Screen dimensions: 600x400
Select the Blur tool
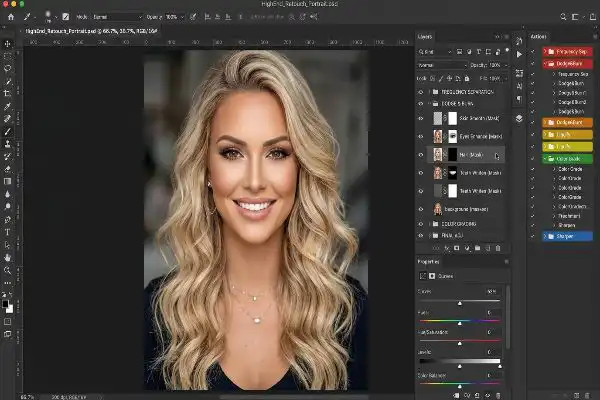(7, 194)
